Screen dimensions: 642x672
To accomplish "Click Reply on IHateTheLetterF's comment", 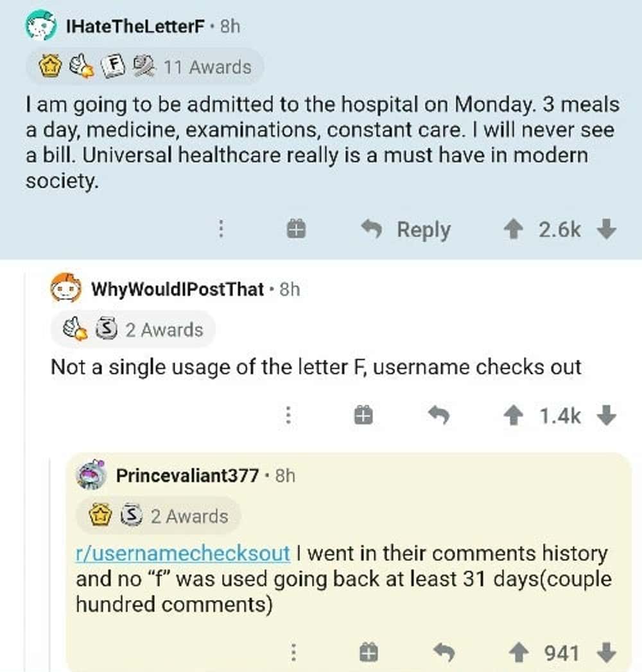I will tap(405, 229).
